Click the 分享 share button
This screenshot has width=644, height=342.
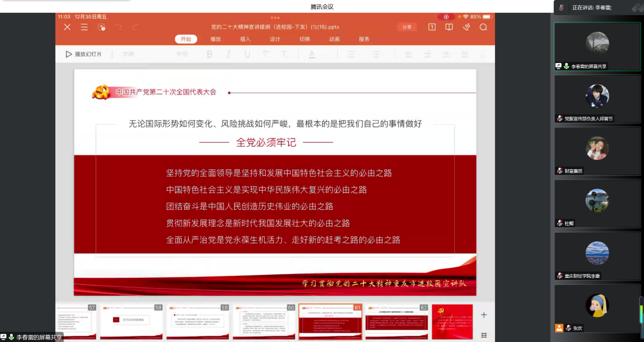(407, 27)
